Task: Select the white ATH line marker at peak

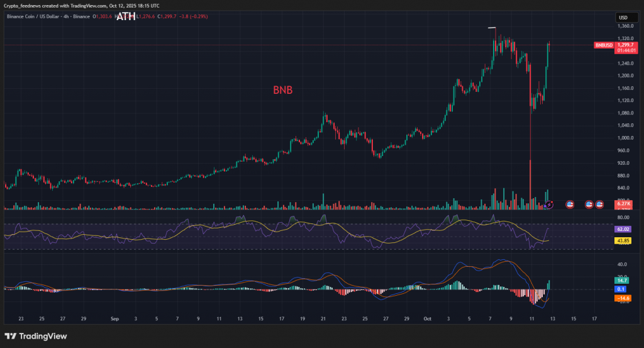Action: point(492,28)
